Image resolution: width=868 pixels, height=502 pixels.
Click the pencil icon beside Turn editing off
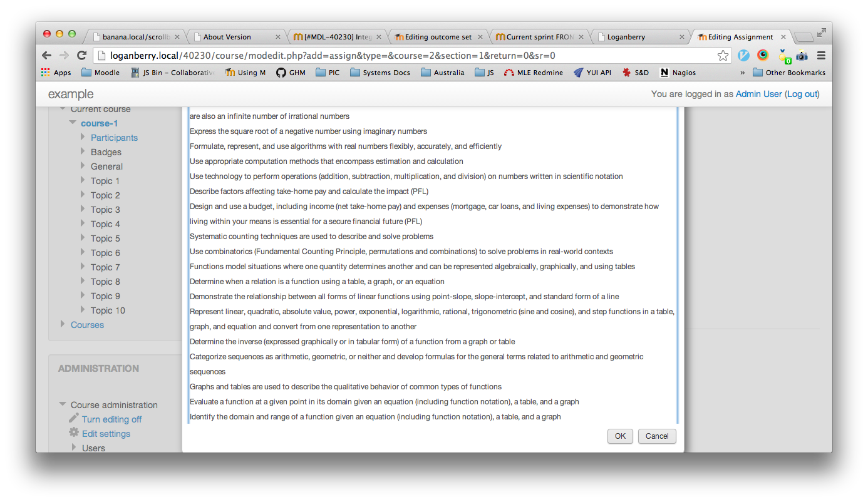coord(74,418)
